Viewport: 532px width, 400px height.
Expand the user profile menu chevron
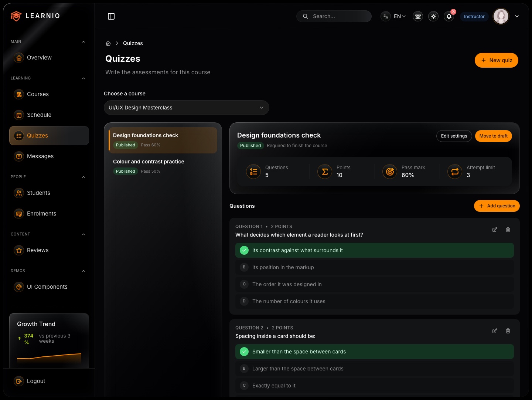(x=517, y=16)
